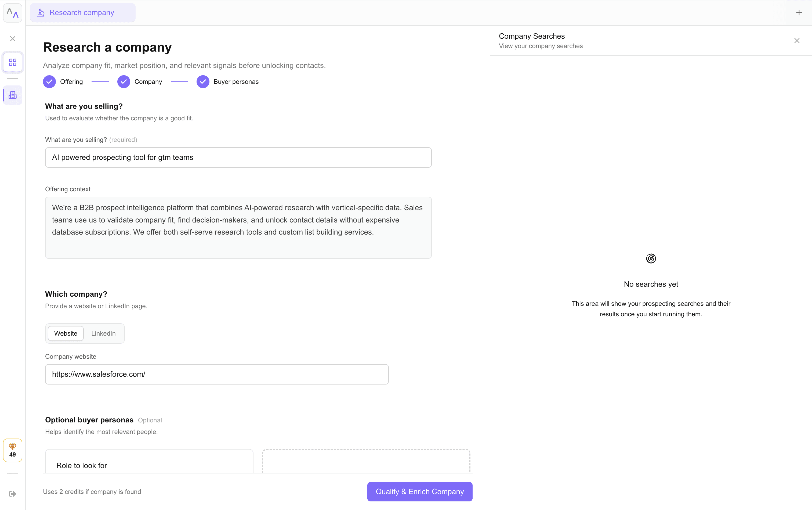Click the diamond credits icon showing 49
The width and height of the screenshot is (812, 510).
coord(12,450)
